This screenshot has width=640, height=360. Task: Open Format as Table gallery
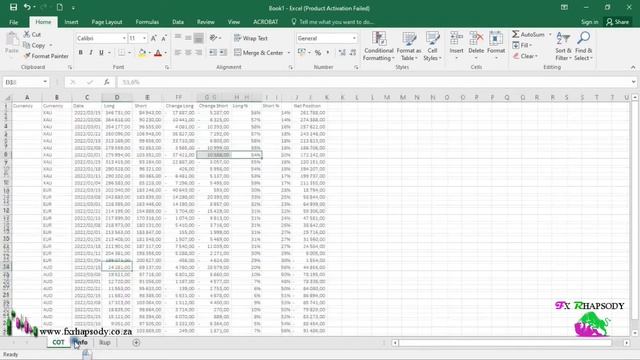pos(409,46)
